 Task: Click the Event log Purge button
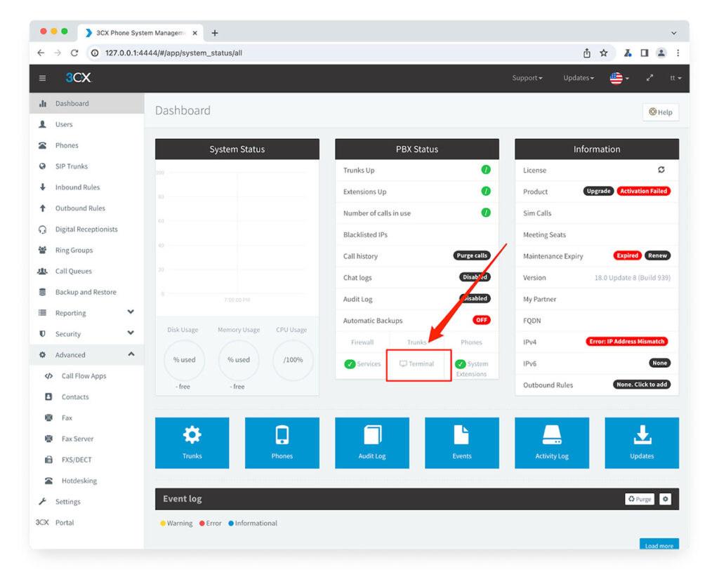(x=639, y=499)
